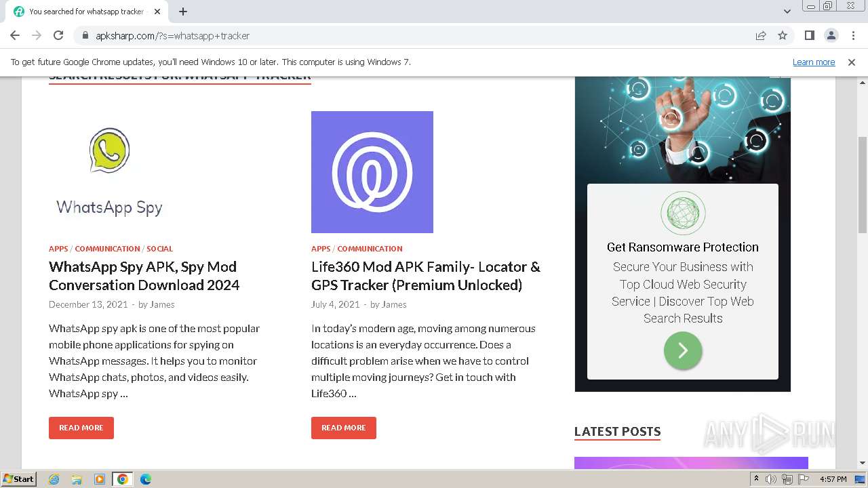Open the network tray icon
The image size is (868, 488).
click(x=787, y=479)
